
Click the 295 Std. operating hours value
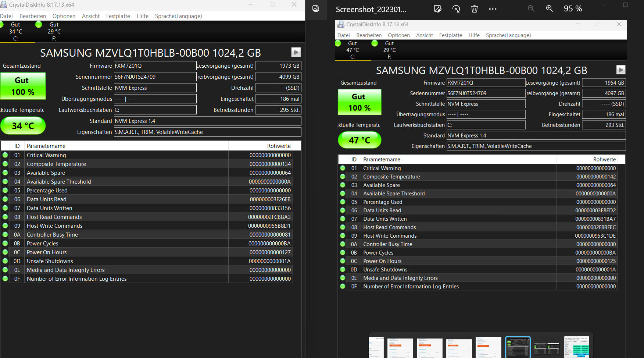tap(278, 110)
